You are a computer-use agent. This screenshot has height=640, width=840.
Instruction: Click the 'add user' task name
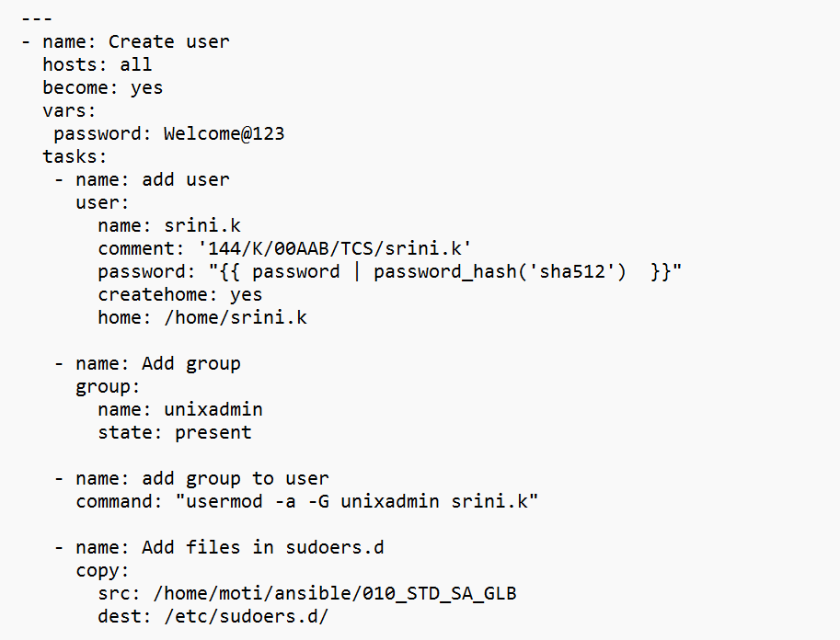(185, 179)
